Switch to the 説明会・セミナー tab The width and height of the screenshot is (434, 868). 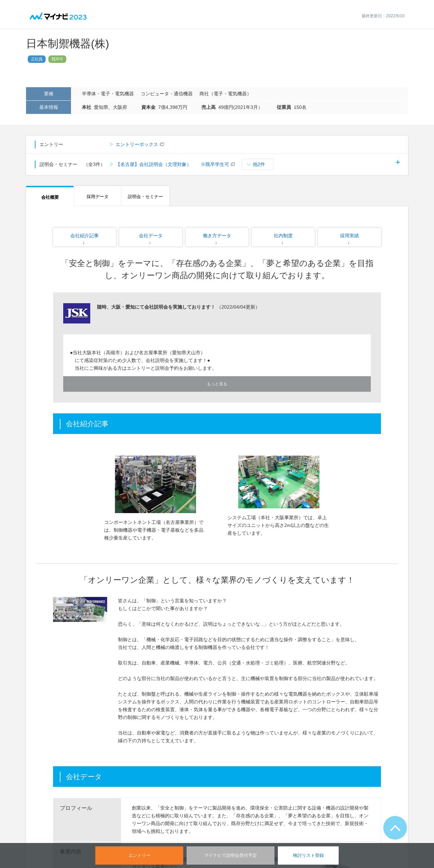pos(145,196)
